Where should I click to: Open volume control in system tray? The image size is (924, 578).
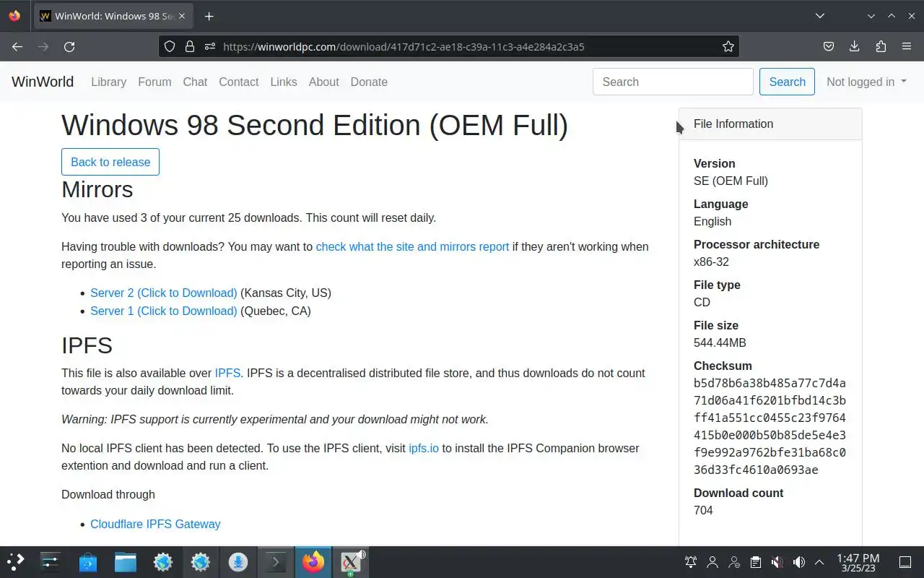798,562
